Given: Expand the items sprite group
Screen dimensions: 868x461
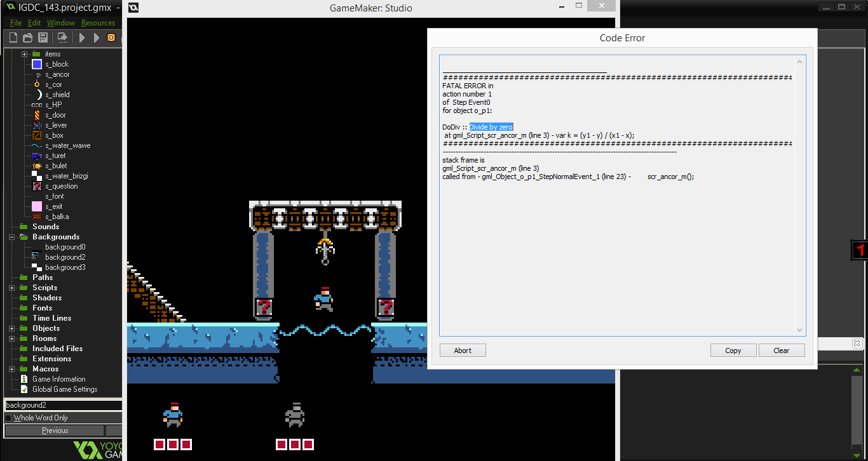Looking at the screenshot, I should 24,54.
